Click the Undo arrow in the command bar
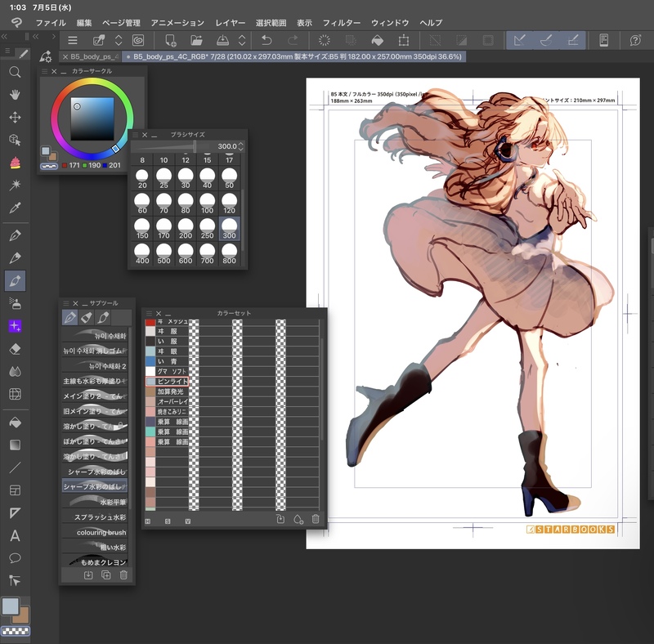 pyautogui.click(x=267, y=40)
